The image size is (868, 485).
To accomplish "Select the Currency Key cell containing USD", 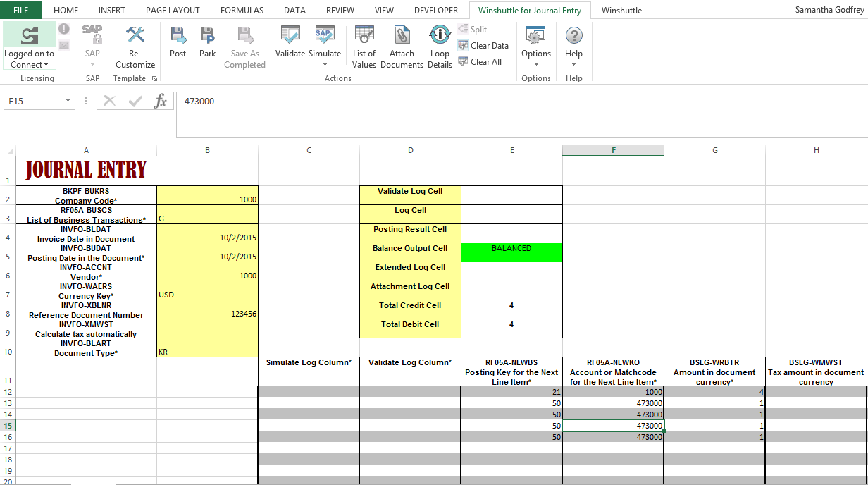I will coord(207,290).
